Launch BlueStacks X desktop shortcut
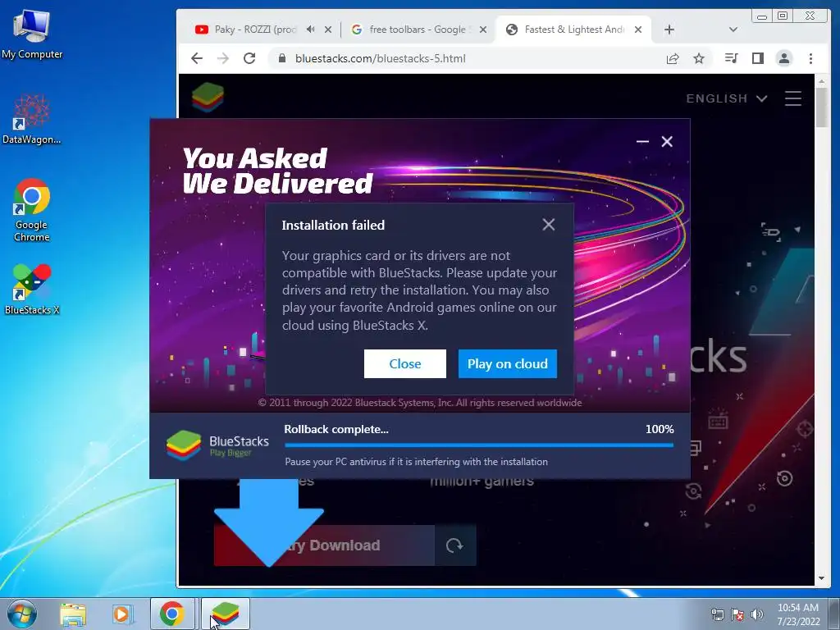840x630 pixels. tap(32, 290)
